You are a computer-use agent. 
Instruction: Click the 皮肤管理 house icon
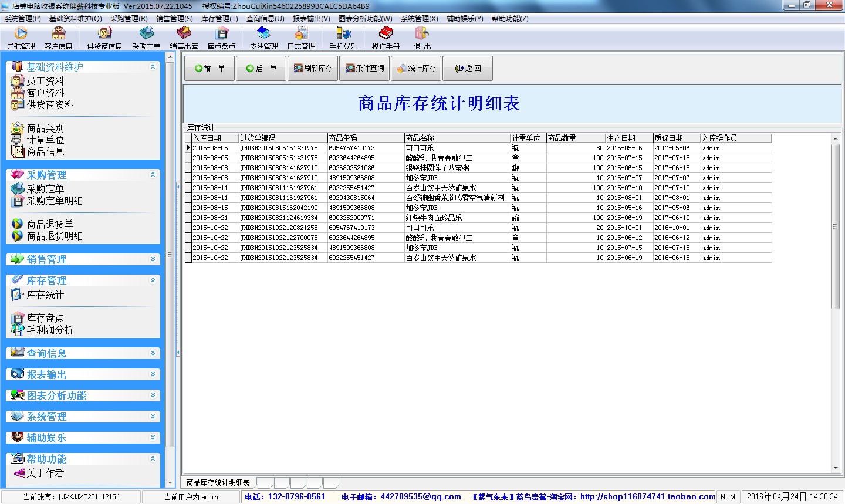263,38
